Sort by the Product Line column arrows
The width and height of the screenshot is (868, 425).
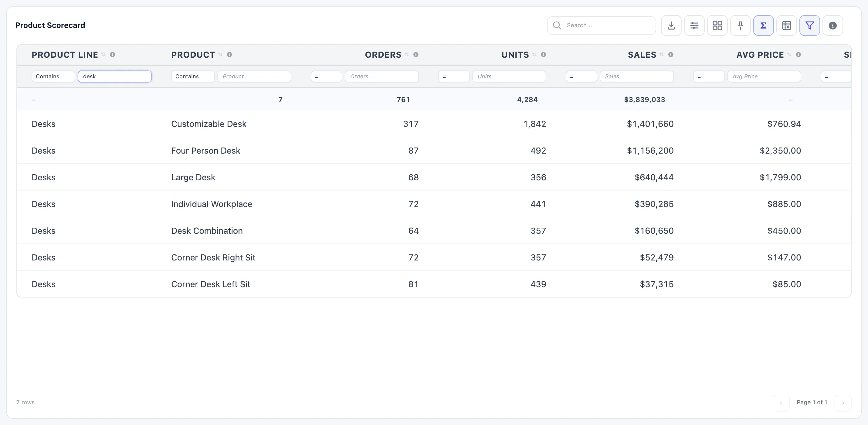[x=103, y=55]
